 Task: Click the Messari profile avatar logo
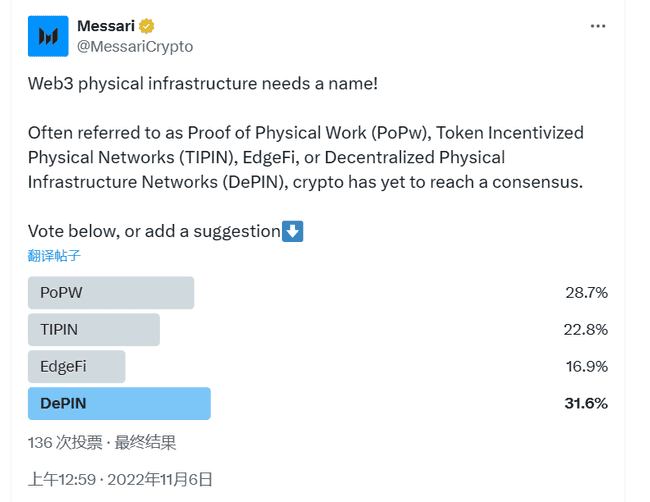pyautogui.click(x=48, y=35)
